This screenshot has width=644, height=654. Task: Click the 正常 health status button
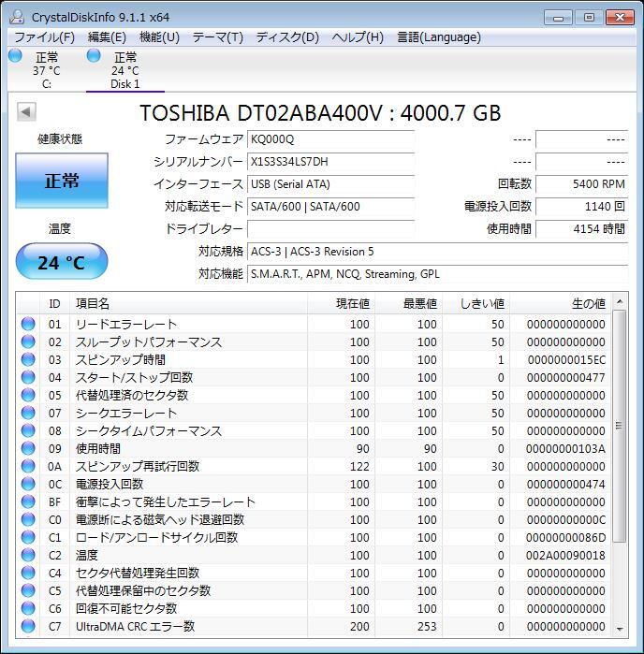point(62,181)
